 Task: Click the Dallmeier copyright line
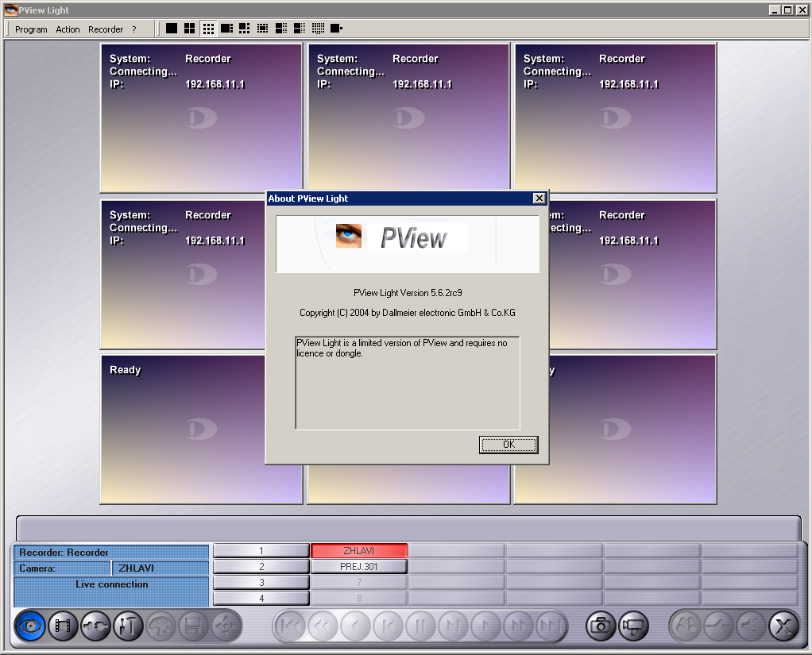(x=408, y=313)
